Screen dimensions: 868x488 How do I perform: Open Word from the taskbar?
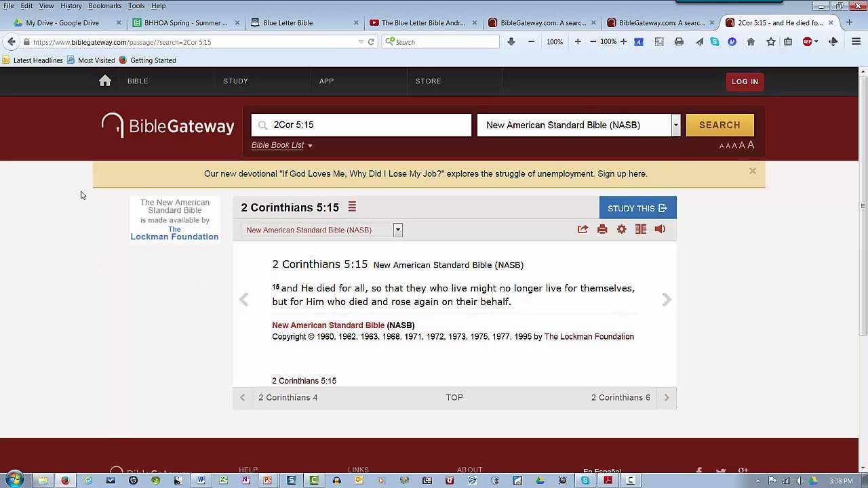pyautogui.click(x=201, y=481)
